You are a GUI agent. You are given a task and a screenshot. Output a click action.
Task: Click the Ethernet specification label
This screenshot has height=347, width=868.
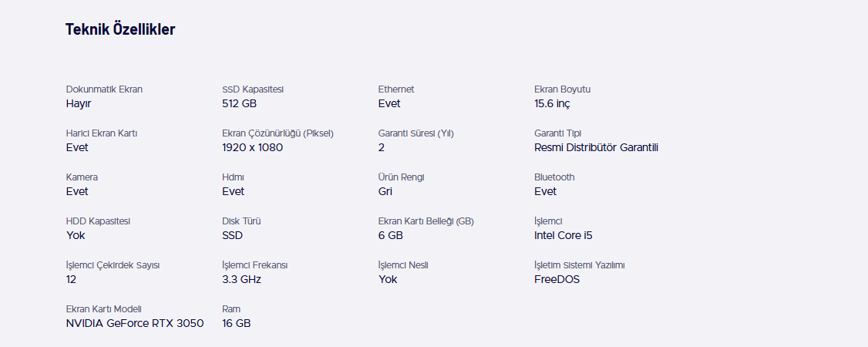pos(396,89)
